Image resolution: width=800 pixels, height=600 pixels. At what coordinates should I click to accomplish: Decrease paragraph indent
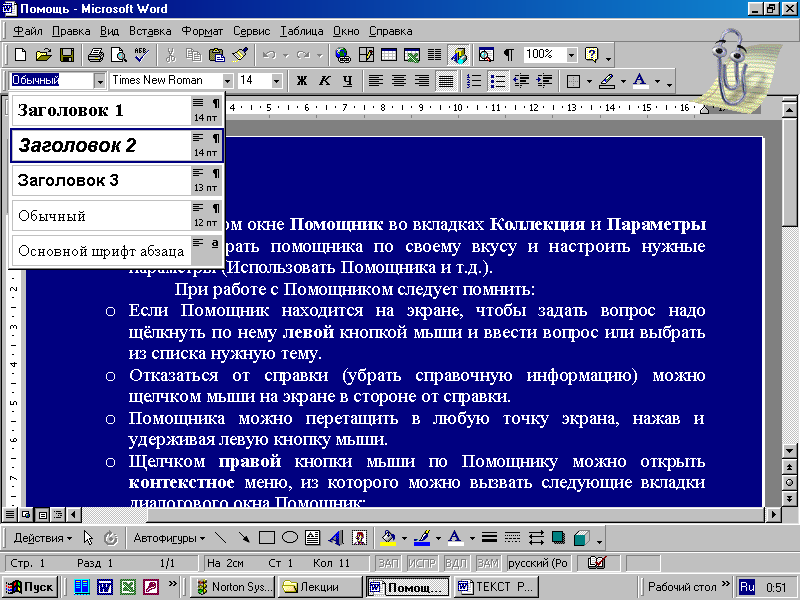521,81
